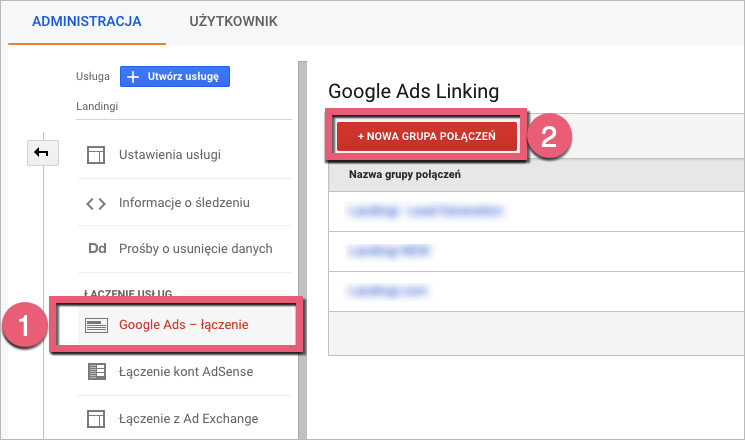The image size is (745, 440).
Task: Click the Ad Exchange linking icon
Action: point(96,418)
